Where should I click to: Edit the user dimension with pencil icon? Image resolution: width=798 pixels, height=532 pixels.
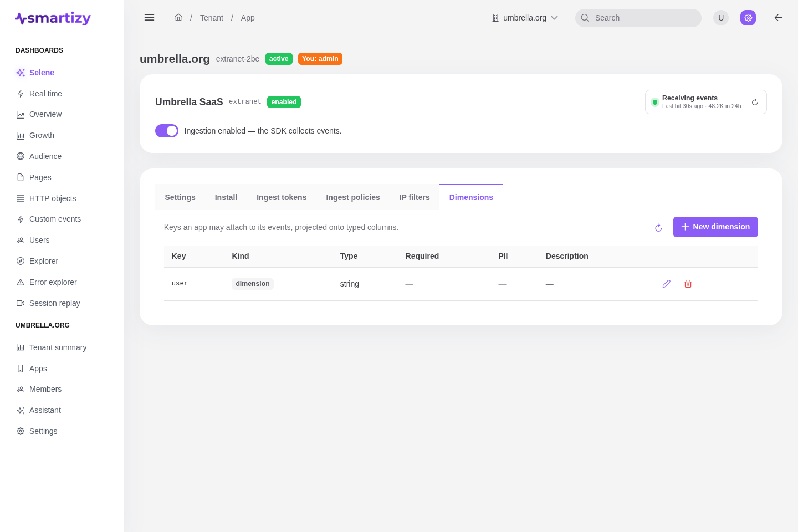[666, 284]
